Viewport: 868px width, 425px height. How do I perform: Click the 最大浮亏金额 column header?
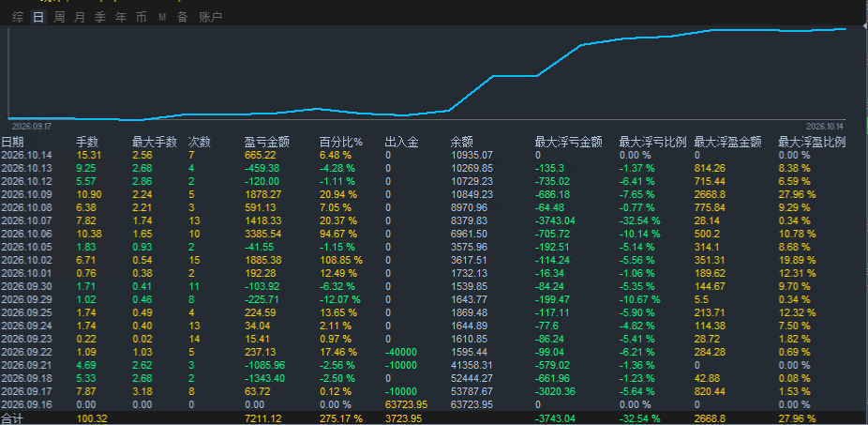pyautogui.click(x=569, y=143)
